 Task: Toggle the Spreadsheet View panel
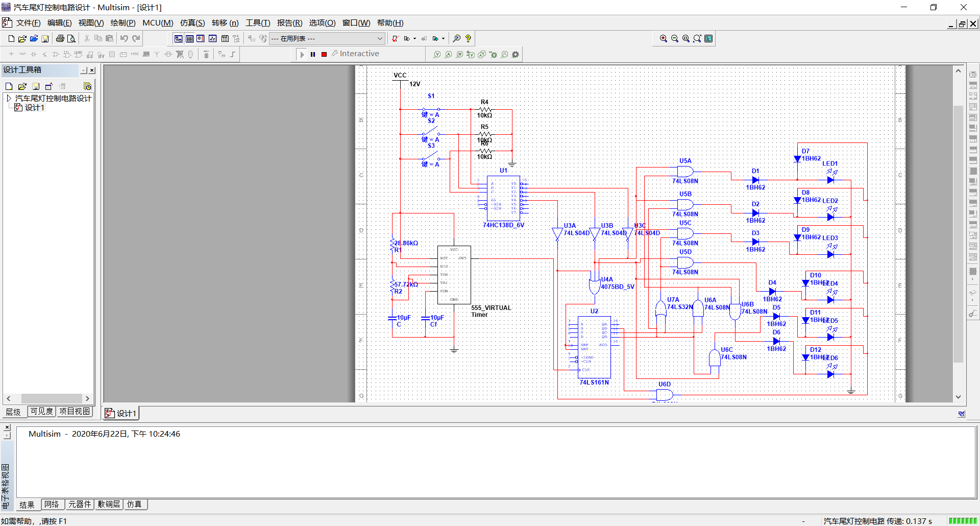tap(189, 38)
